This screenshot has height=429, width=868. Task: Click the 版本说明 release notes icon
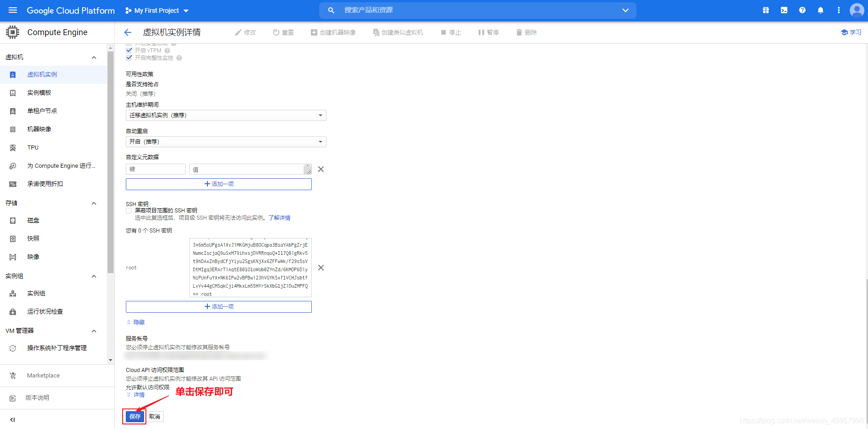pyautogui.click(x=13, y=398)
